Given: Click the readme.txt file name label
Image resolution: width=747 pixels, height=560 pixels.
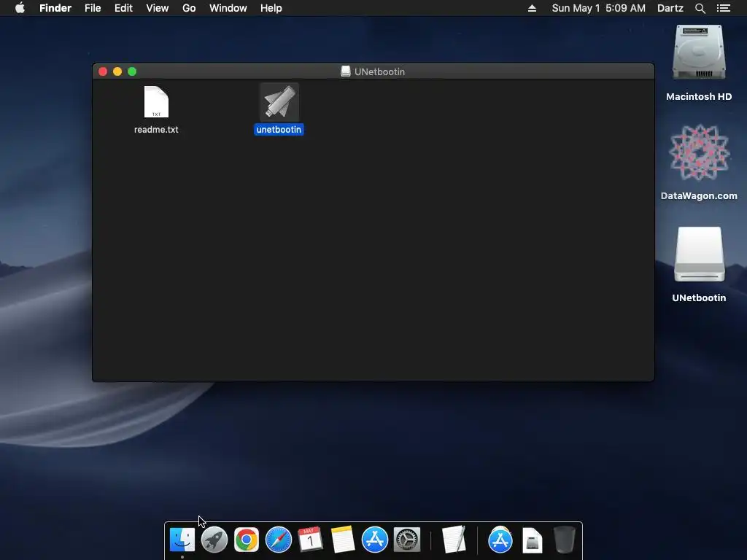Looking at the screenshot, I should pyautogui.click(x=156, y=130).
